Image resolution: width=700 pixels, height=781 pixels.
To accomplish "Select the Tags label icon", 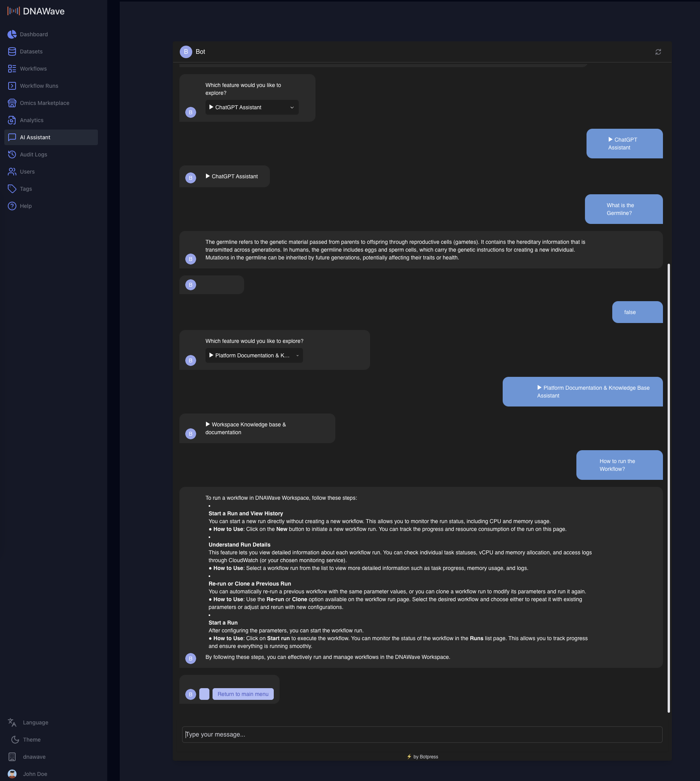I will click(x=12, y=188).
